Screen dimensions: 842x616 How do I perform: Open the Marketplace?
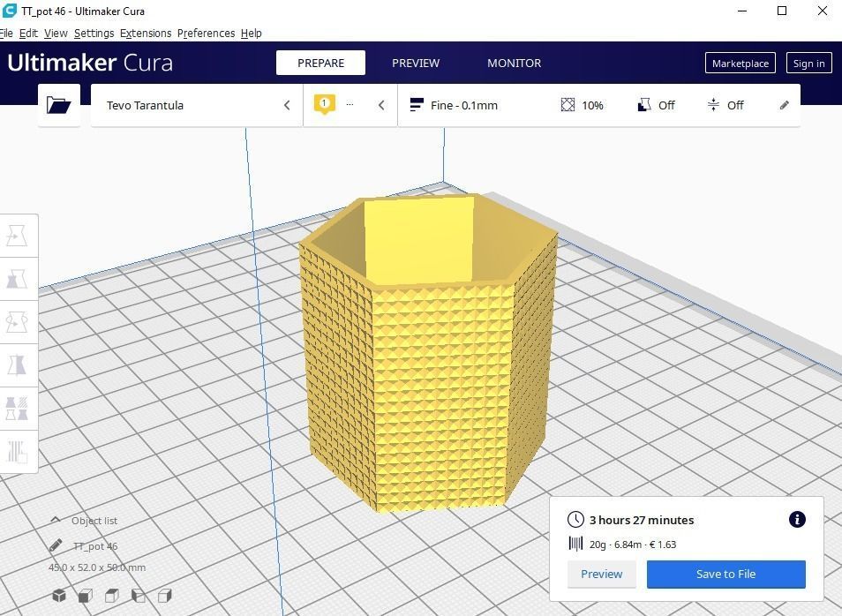(x=740, y=63)
